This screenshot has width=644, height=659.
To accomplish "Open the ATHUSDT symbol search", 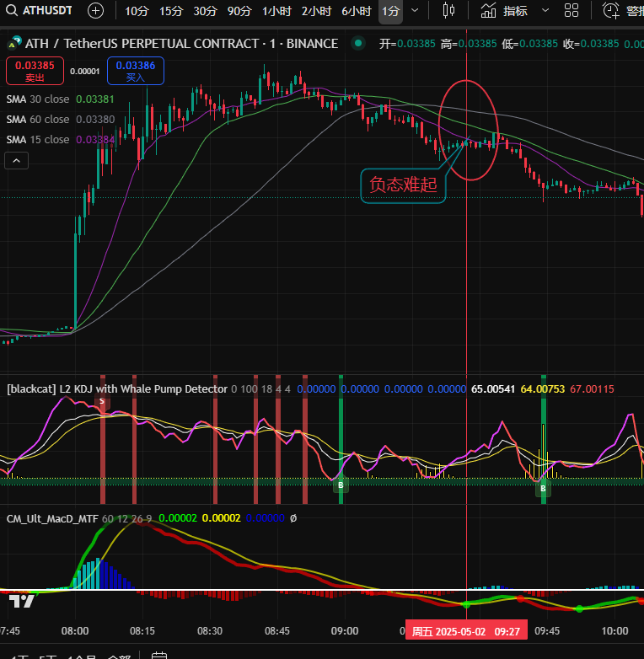I will tap(39, 10).
